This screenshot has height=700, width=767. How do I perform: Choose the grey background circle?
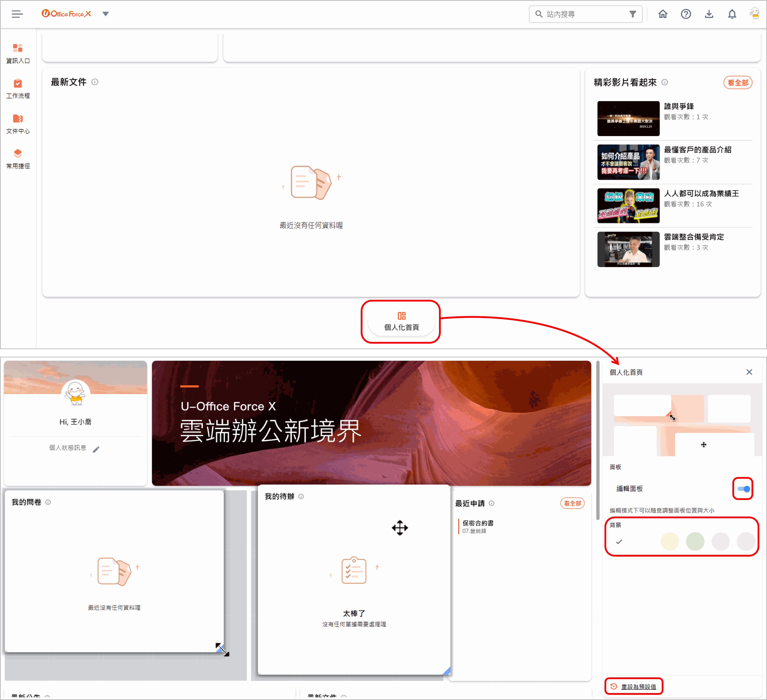(x=720, y=542)
